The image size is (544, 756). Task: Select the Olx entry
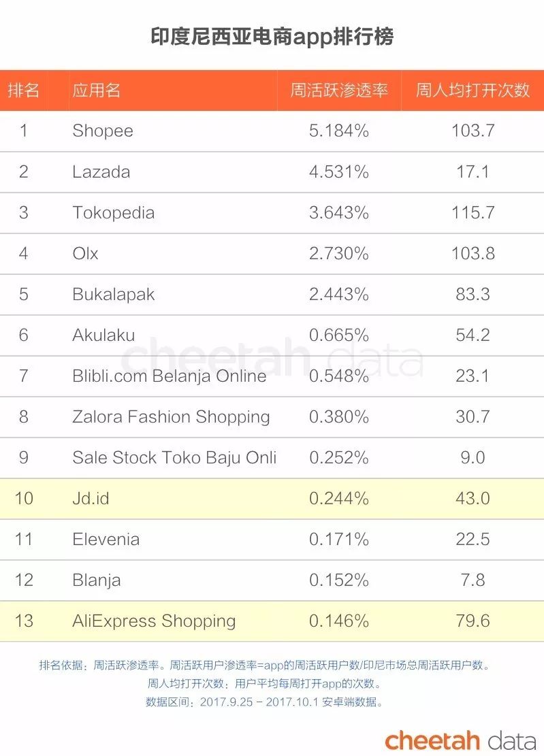point(85,253)
